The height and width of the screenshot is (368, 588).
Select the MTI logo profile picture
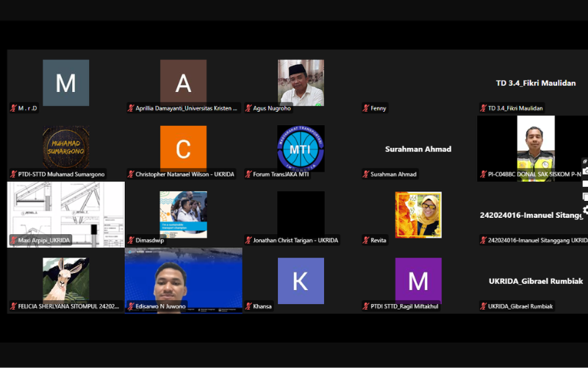pos(301,149)
